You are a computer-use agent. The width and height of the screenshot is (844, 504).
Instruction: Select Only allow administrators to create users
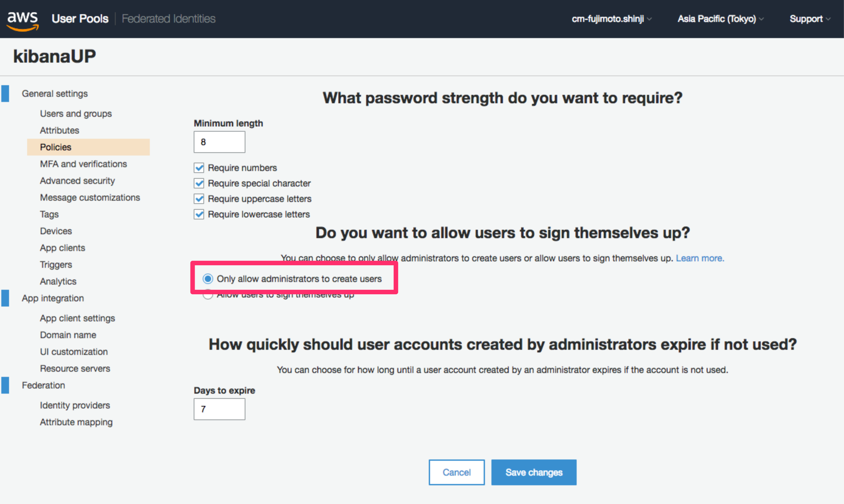click(x=208, y=279)
